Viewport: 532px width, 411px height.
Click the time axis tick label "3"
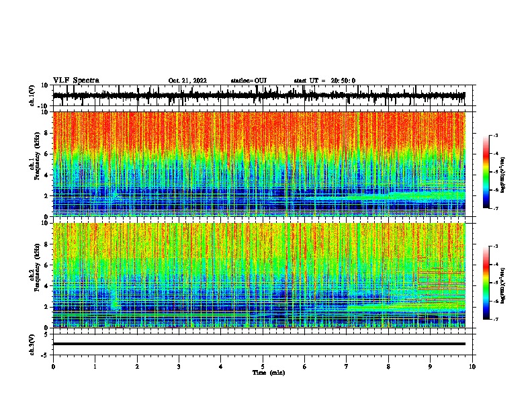point(179,367)
